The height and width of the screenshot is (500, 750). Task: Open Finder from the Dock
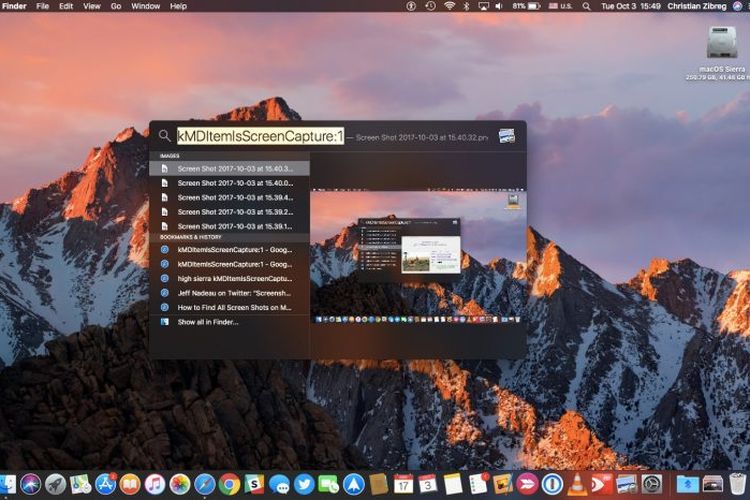tap(7, 485)
